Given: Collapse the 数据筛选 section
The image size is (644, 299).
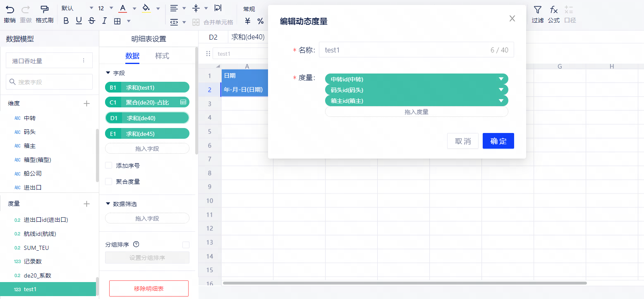Looking at the screenshot, I should click(108, 204).
